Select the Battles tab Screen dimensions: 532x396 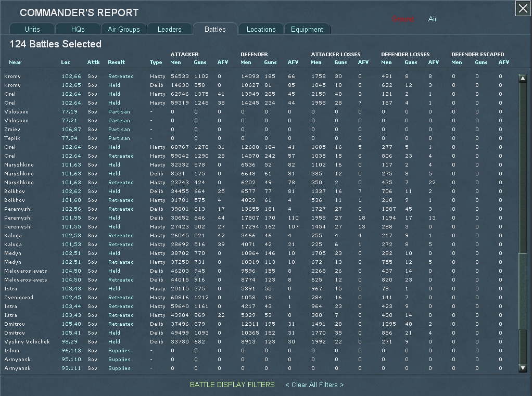coord(215,29)
